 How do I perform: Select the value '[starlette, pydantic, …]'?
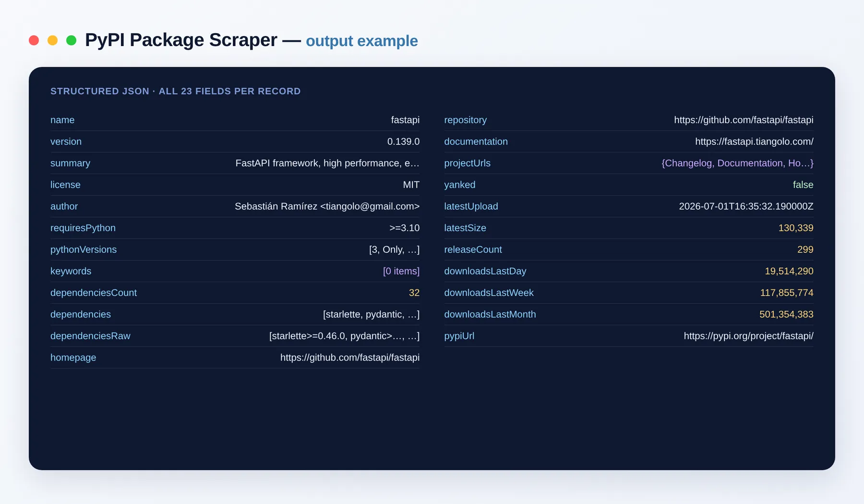[371, 314]
